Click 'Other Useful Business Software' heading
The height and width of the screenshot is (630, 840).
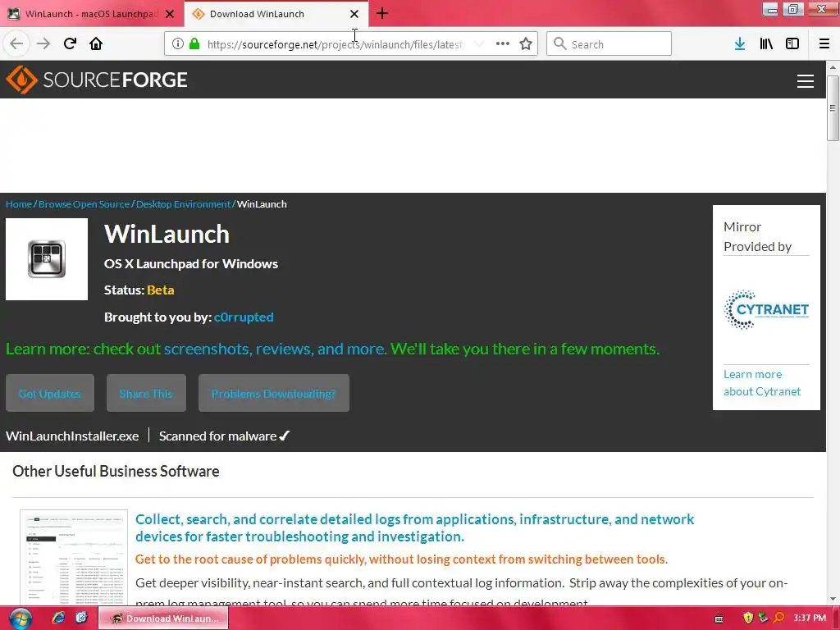pyautogui.click(x=116, y=471)
